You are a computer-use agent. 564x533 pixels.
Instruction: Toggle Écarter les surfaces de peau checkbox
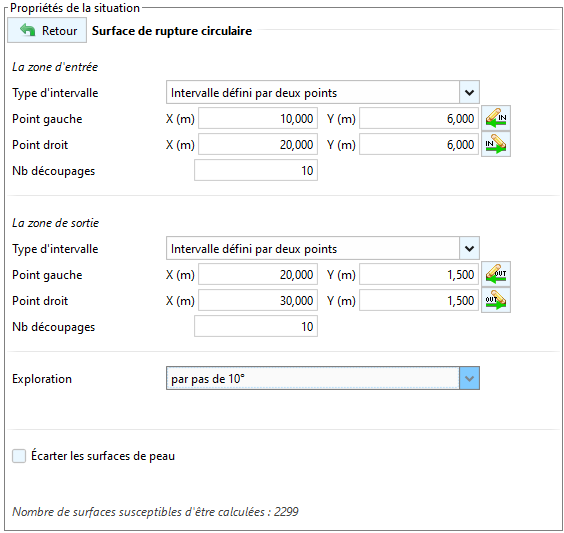pyautogui.click(x=19, y=456)
